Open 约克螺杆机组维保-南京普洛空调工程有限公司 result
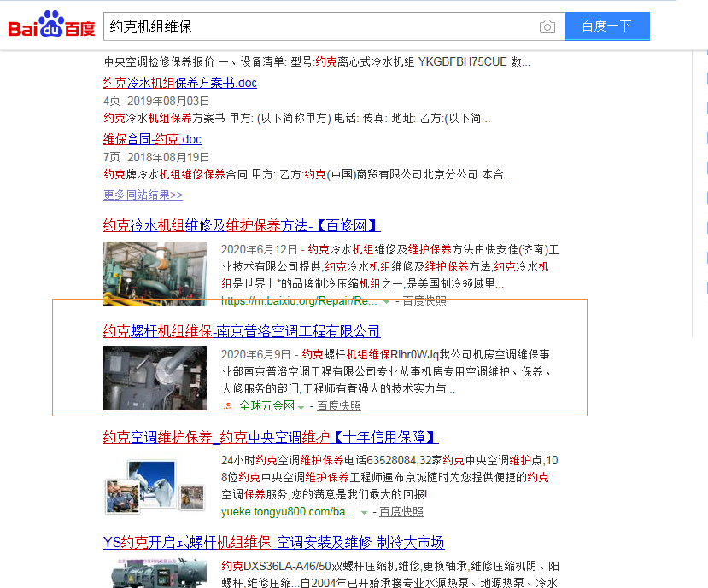Screen dimensions: 708x588 (242, 331)
